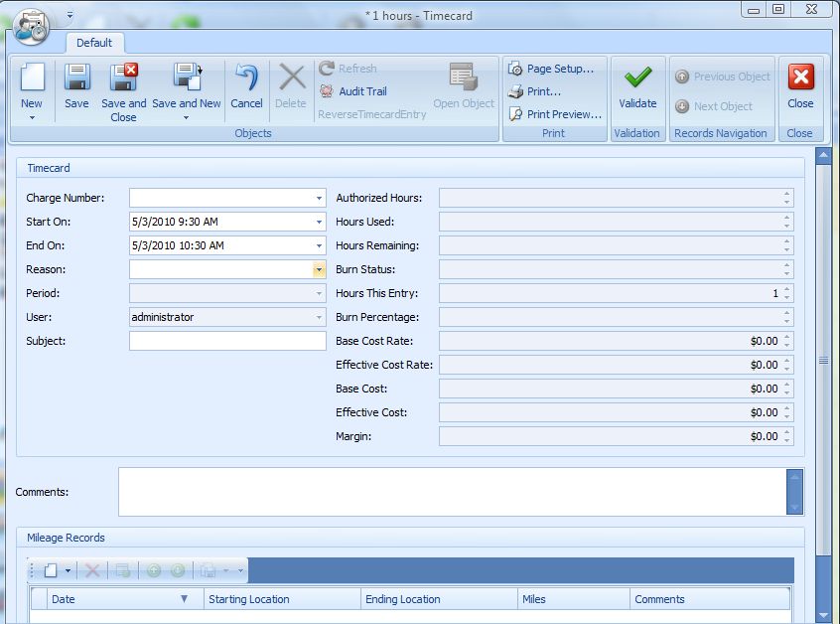Screen dimensions: 840x624
Task: Open the dropdown arrow under the New button
Action: pyautogui.click(x=32, y=117)
